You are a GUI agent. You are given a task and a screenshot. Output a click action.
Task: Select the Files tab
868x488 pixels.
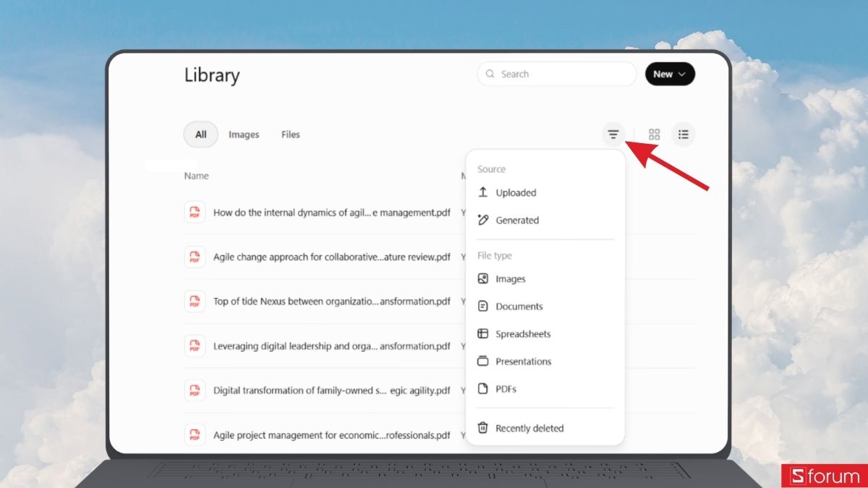click(x=291, y=134)
